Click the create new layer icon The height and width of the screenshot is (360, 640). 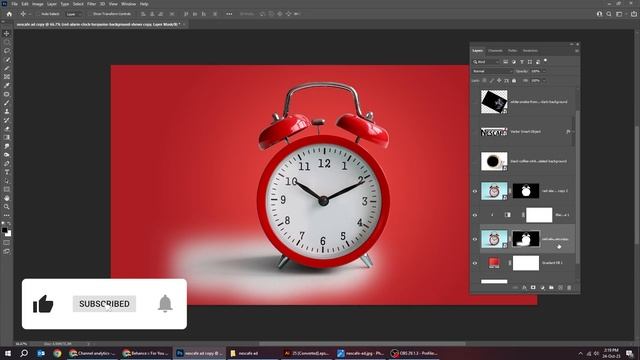coord(560,288)
